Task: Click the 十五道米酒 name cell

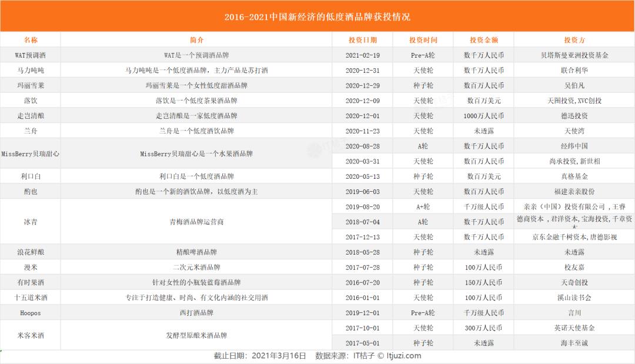Action: tap(31, 298)
